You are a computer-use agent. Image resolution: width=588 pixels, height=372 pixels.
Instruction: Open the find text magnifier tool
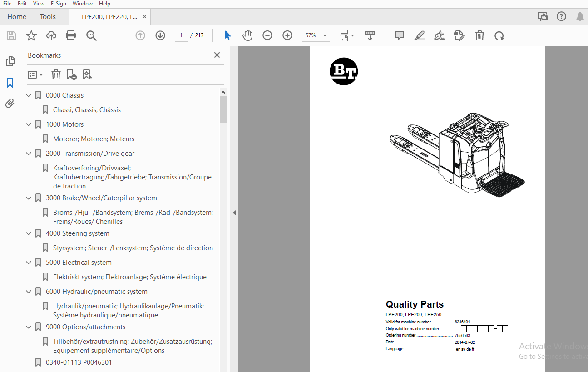tap(92, 35)
